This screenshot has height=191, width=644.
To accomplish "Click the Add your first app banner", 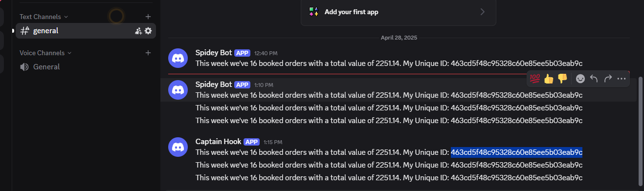I will tap(399, 12).
